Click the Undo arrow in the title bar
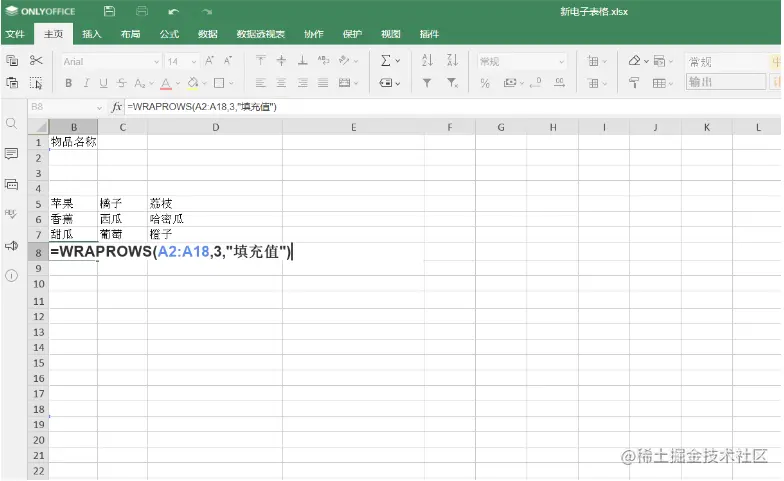The height and width of the screenshot is (481, 784). (174, 12)
